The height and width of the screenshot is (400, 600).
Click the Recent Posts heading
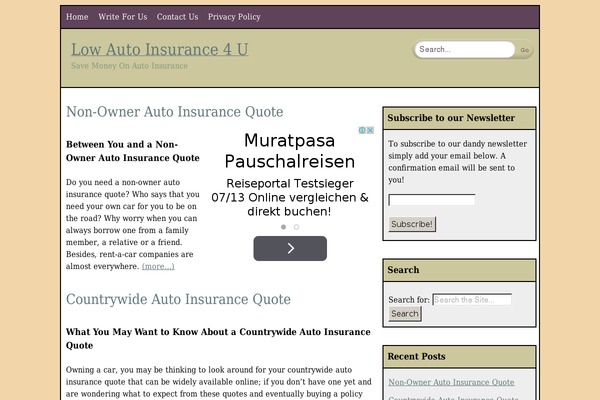pyautogui.click(x=416, y=356)
